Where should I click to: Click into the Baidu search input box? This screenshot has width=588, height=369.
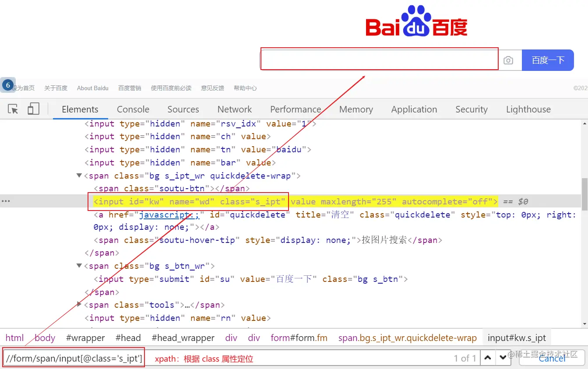(x=380, y=59)
